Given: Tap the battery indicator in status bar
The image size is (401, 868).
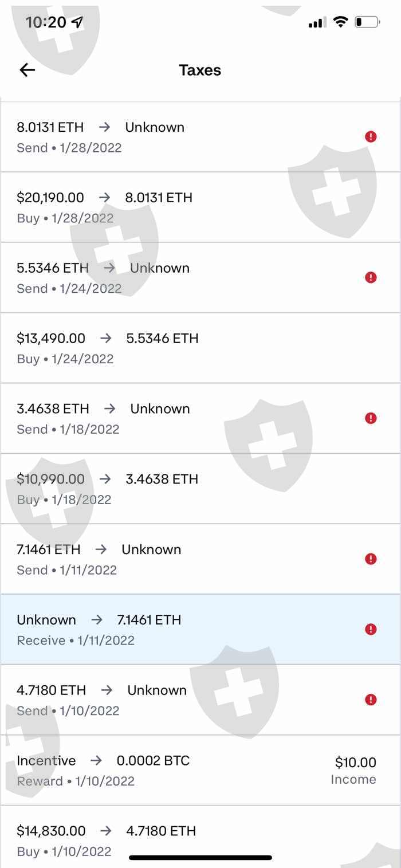Looking at the screenshot, I should [367, 22].
